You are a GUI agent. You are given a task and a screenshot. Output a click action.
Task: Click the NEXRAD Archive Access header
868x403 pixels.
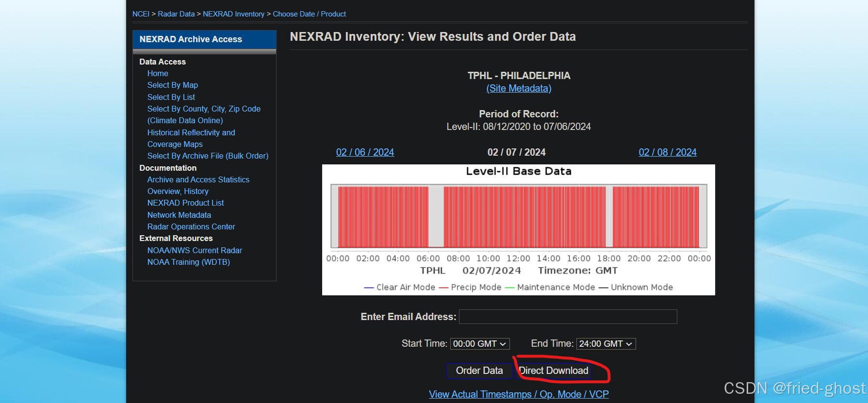pyautogui.click(x=204, y=39)
